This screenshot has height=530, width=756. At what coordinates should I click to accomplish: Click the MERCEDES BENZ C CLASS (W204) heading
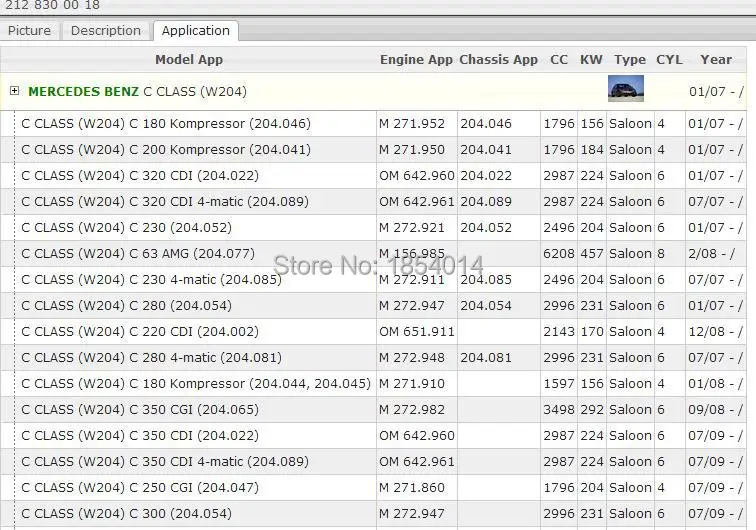point(137,91)
